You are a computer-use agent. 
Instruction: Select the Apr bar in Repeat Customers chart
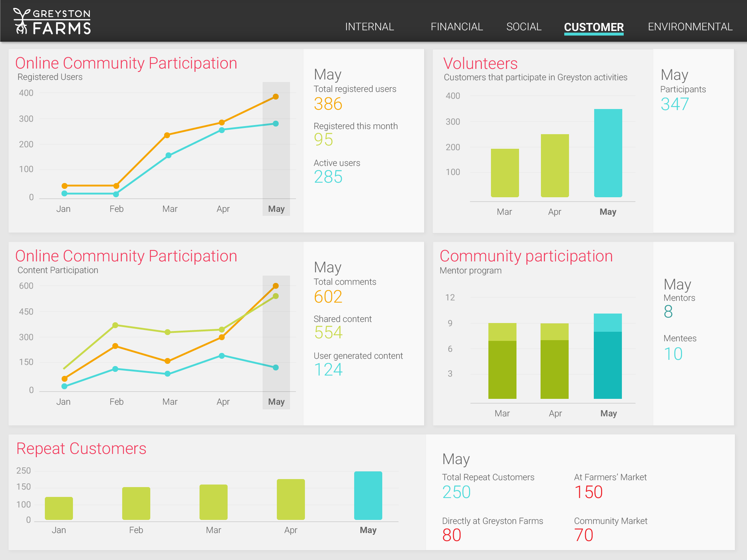coord(291,499)
